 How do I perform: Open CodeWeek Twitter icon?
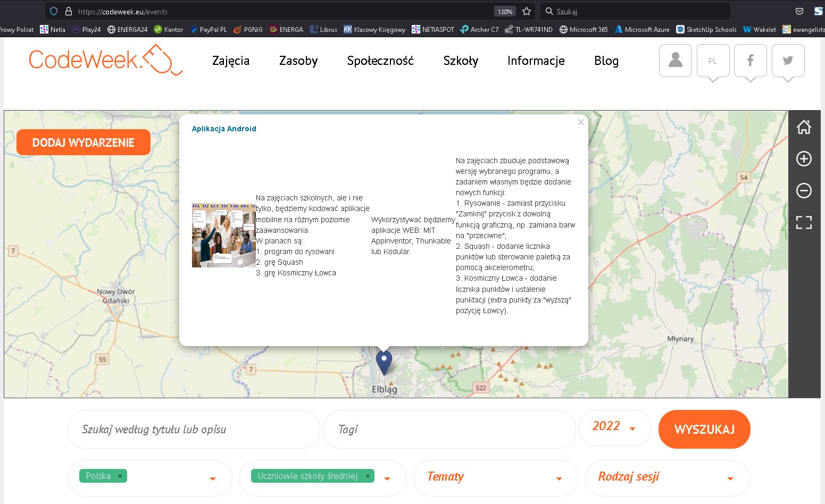(x=788, y=61)
